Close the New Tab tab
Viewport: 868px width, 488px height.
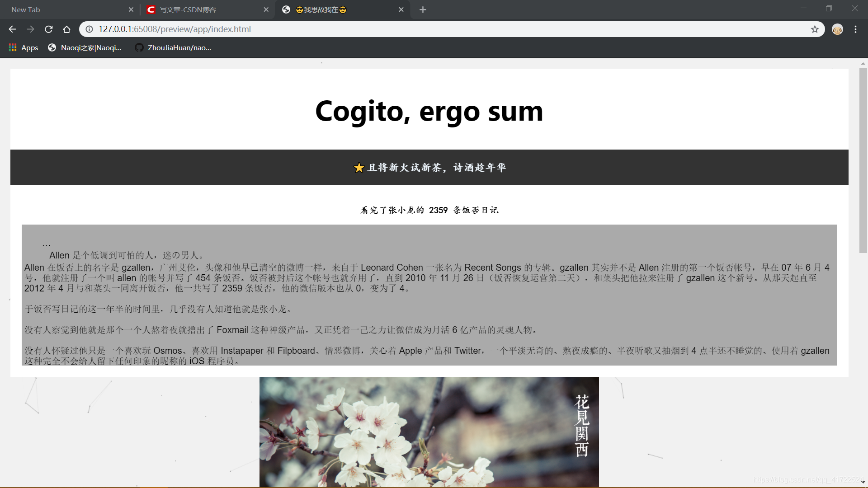pos(131,9)
